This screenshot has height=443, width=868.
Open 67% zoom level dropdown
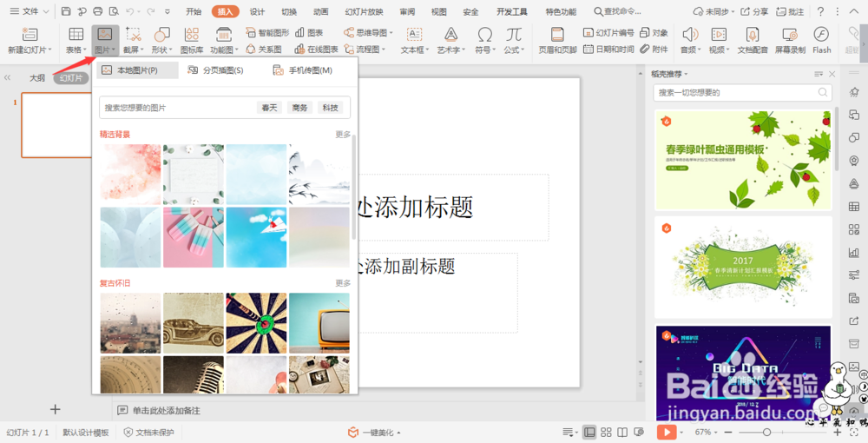(706, 432)
